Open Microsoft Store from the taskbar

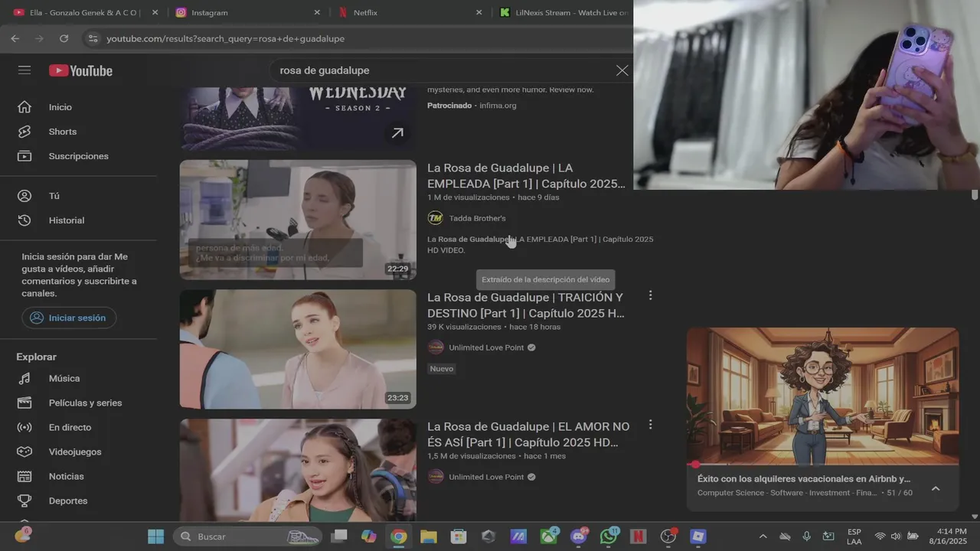pyautogui.click(x=458, y=536)
